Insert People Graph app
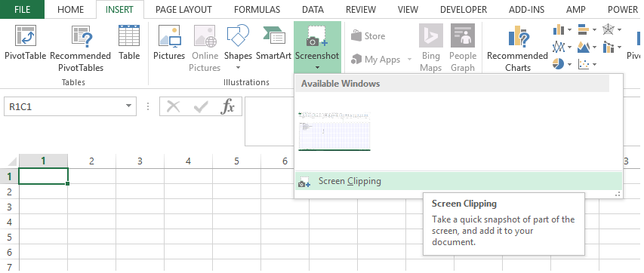The height and width of the screenshot is (273, 644). pos(463,48)
